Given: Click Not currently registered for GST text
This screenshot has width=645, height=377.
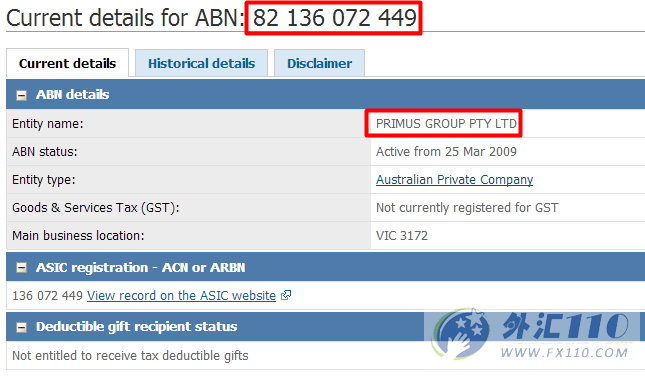Looking at the screenshot, I should pyautogui.click(x=467, y=207).
